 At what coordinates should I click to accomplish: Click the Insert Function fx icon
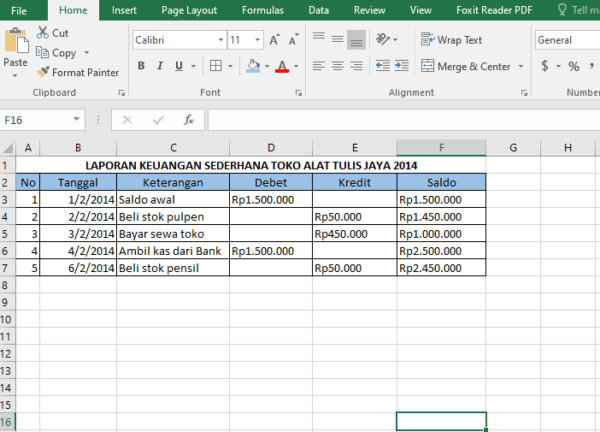(188, 119)
